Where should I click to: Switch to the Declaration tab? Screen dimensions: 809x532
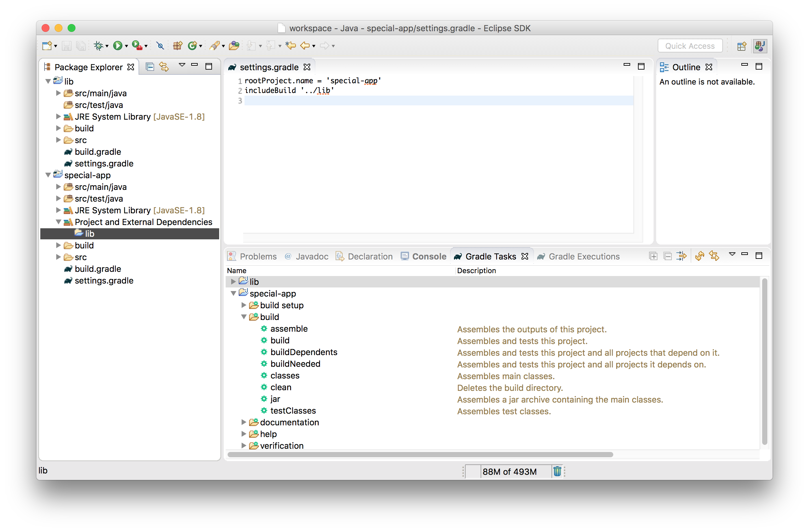click(x=364, y=257)
